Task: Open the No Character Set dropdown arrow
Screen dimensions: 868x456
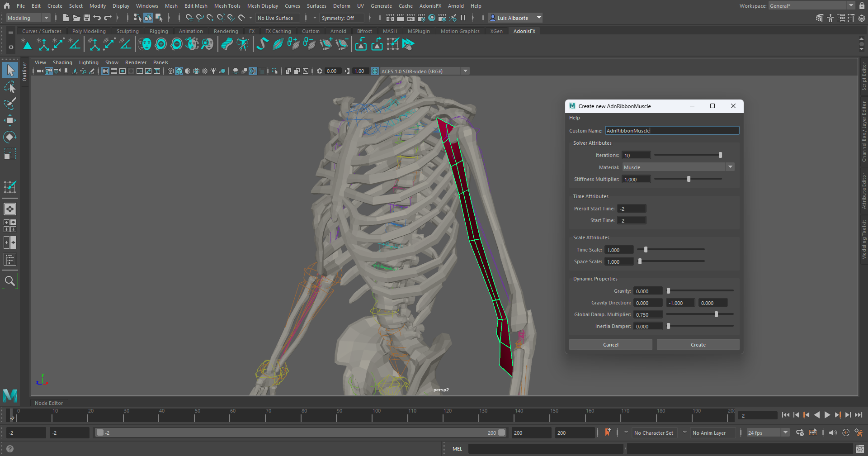Action: 626,432
